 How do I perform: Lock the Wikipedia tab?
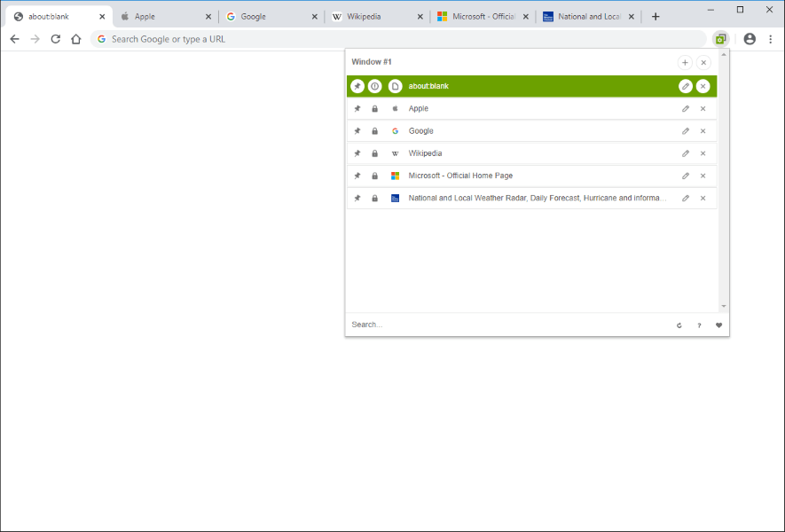click(x=374, y=153)
